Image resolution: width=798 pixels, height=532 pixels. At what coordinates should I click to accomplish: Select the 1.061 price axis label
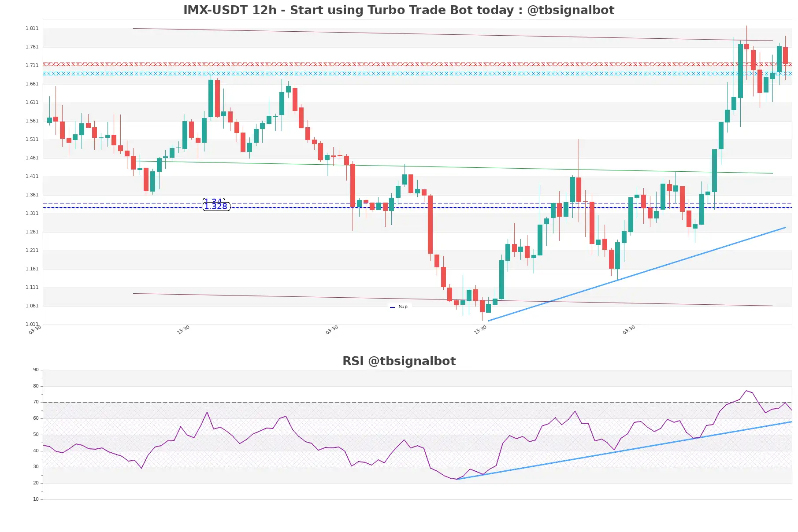click(32, 306)
